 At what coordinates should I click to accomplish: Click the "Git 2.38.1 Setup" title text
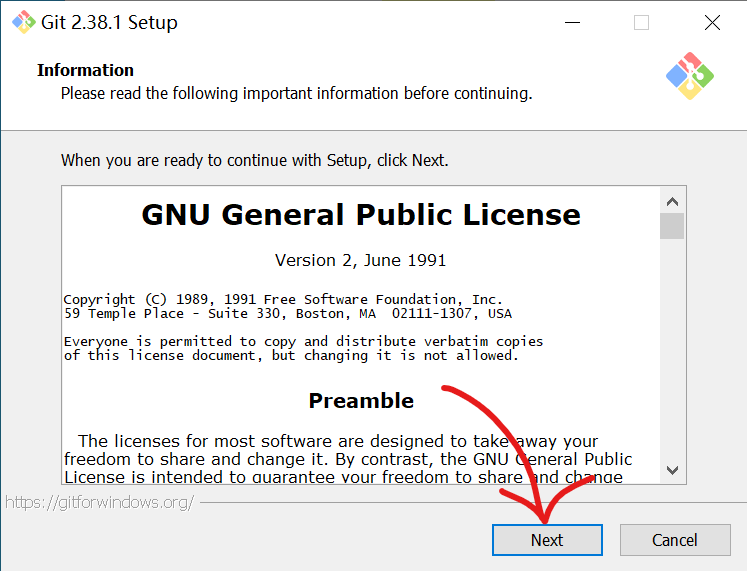(109, 22)
